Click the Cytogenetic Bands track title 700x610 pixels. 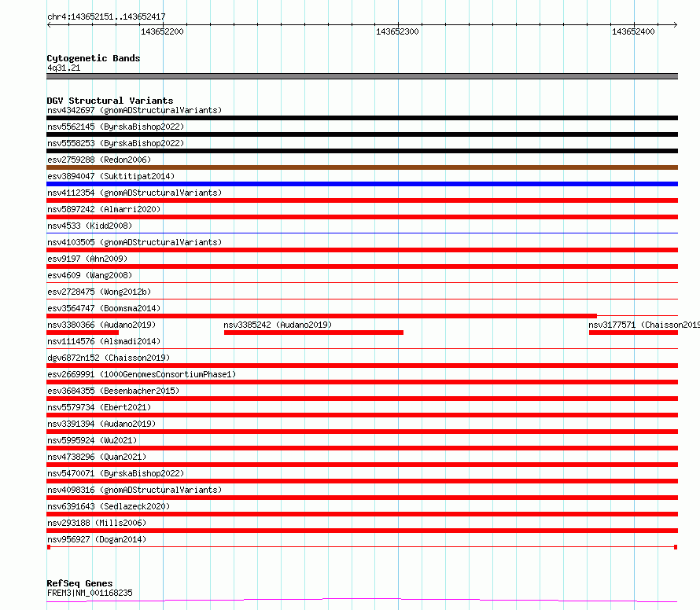(94, 58)
